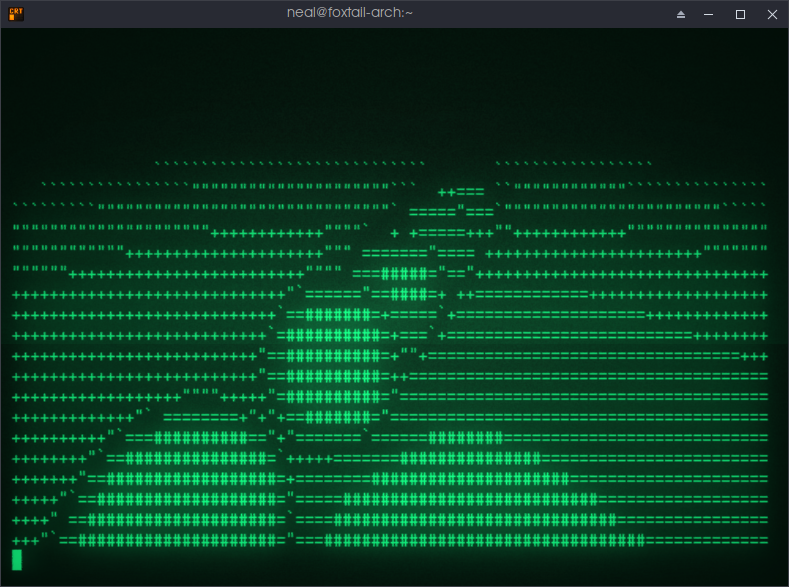
Task: Click the keep-above arrow button in titlebar
Action: (x=681, y=15)
